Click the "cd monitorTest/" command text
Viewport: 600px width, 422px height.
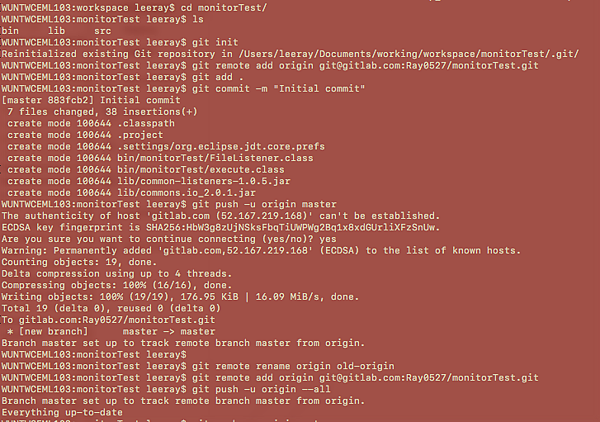coord(211,7)
